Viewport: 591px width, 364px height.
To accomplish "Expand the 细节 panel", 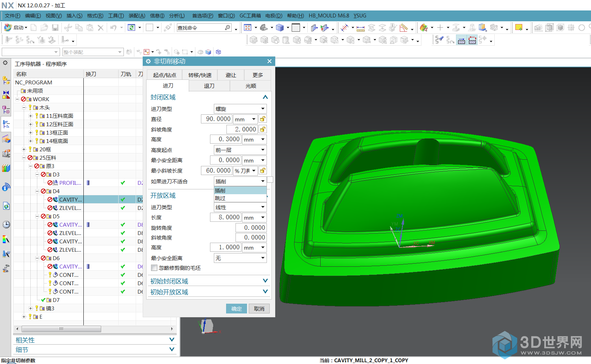I will click(172, 349).
